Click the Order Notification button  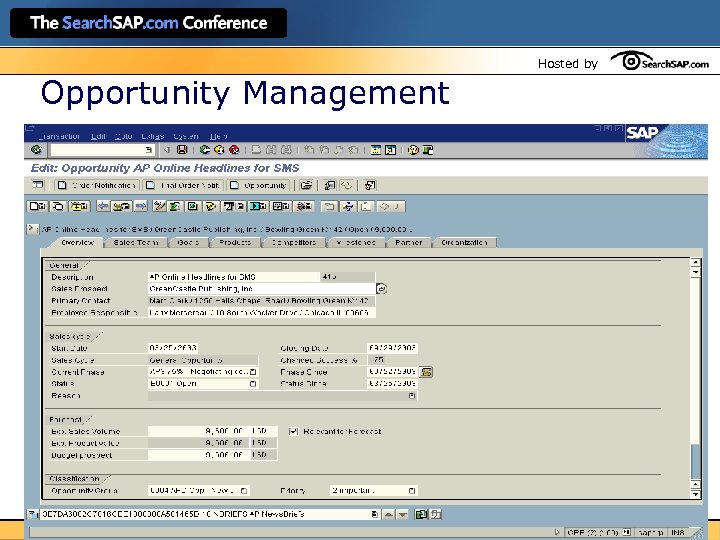pos(97,185)
